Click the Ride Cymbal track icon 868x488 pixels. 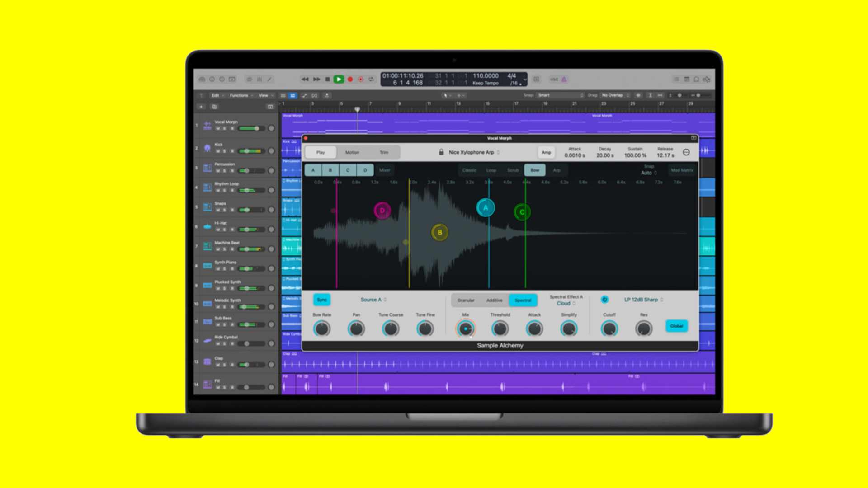pos(208,340)
